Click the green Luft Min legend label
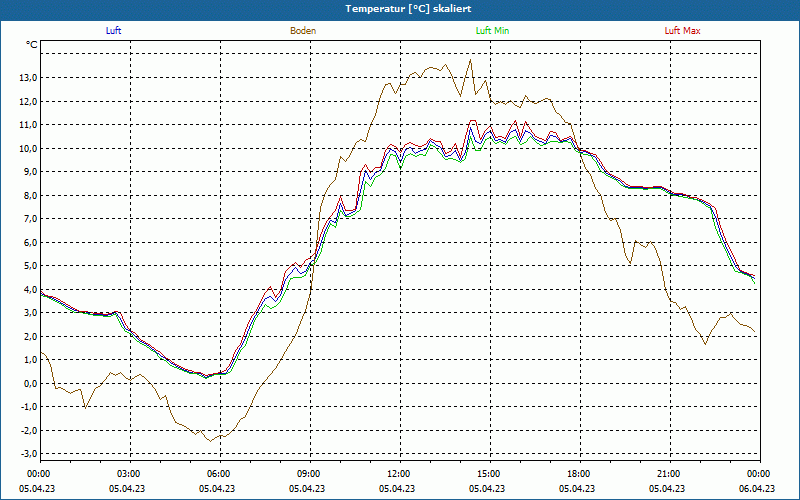The image size is (800, 500). tap(492, 31)
